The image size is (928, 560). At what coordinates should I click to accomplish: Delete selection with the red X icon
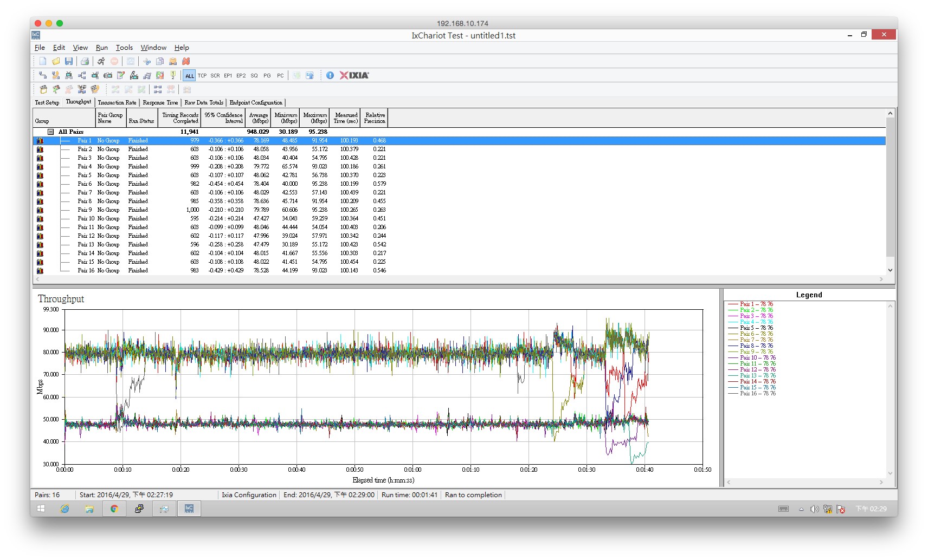click(186, 61)
